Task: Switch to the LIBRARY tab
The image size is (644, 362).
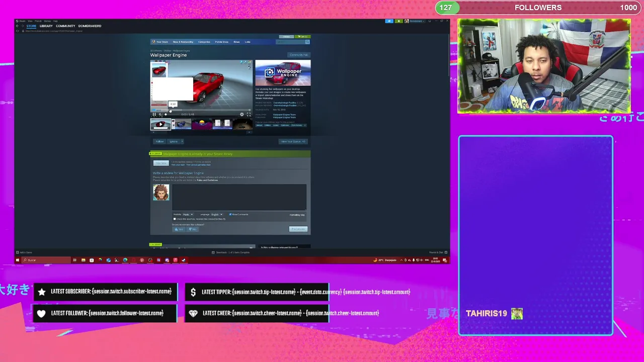Action: pos(46,26)
